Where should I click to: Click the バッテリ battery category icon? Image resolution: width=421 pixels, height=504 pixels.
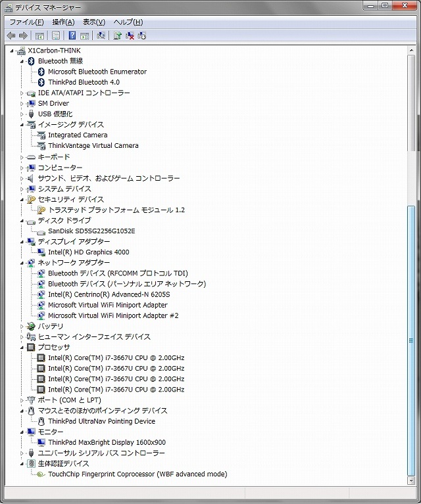pos(31,326)
